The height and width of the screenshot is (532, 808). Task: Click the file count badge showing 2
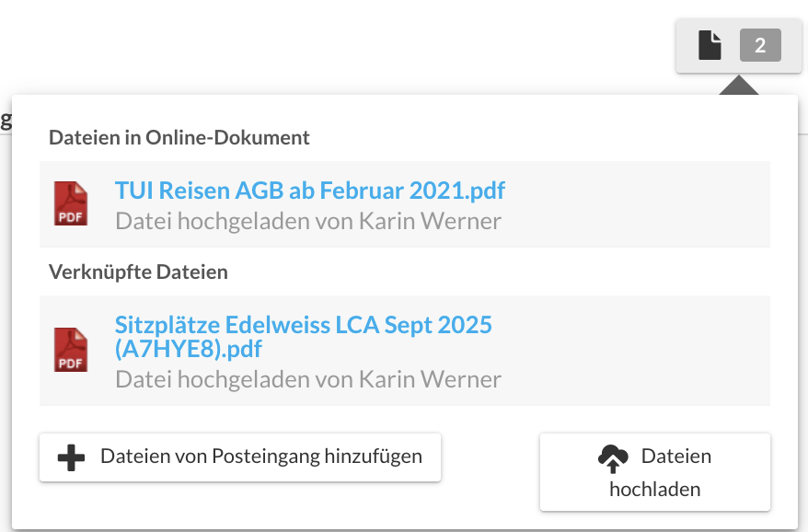point(760,45)
